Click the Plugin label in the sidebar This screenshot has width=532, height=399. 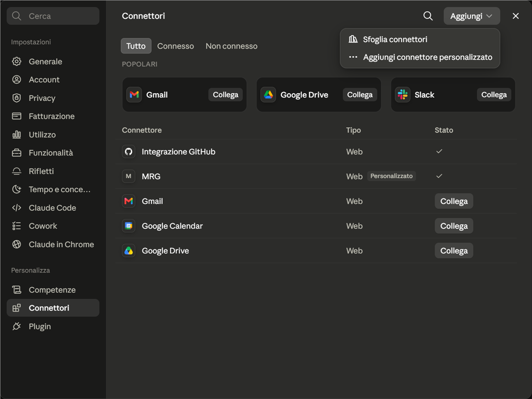coord(40,327)
